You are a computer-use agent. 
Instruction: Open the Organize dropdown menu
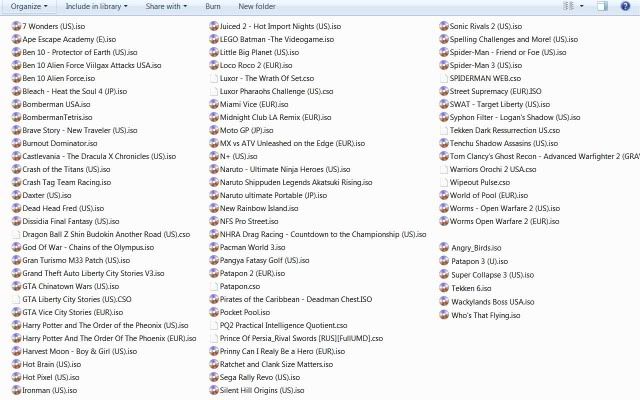[x=29, y=7]
